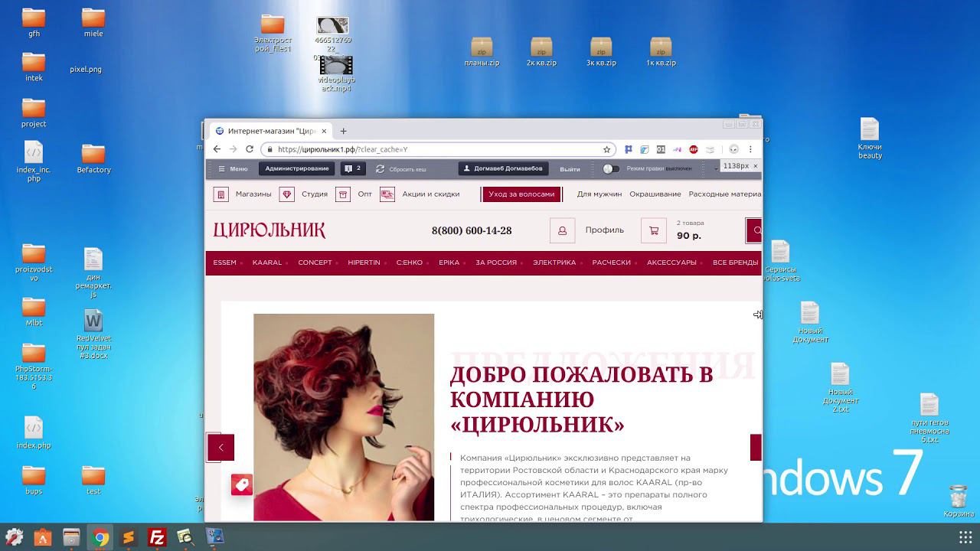Open the CONCEPT brand menu

pos(315,262)
